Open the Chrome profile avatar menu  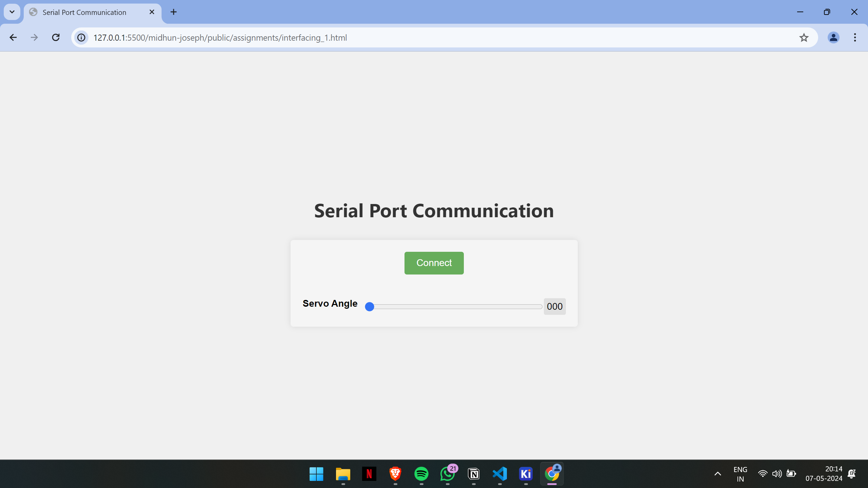coord(833,37)
